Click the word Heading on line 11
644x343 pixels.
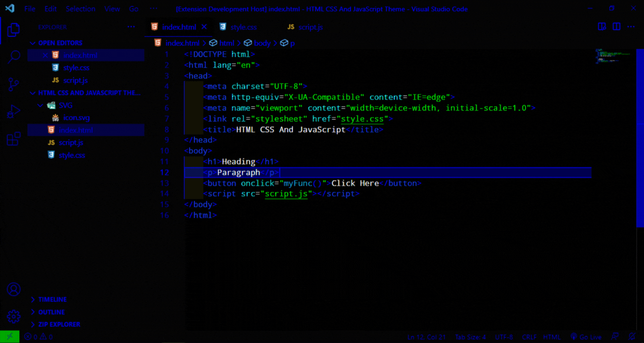pos(239,162)
